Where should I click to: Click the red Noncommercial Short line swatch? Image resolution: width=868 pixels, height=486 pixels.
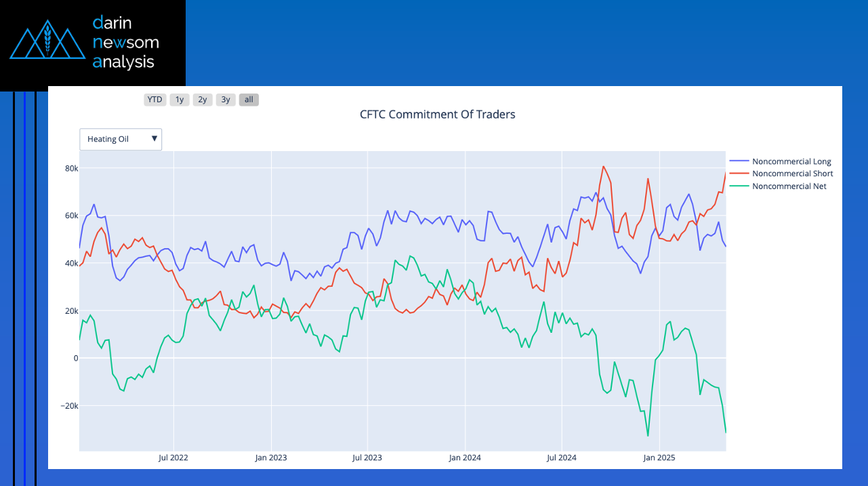pos(739,174)
